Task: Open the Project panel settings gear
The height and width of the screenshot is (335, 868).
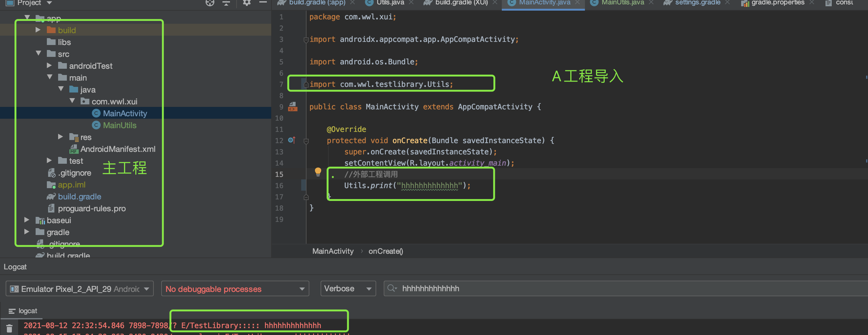Action: coord(247,3)
